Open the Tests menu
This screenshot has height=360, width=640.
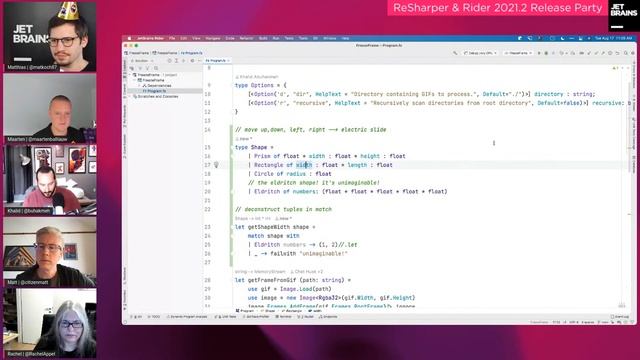289,38
